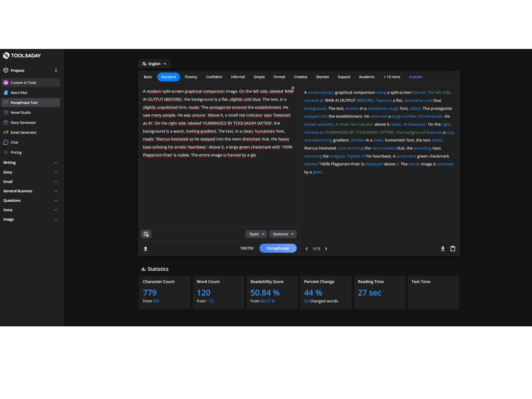Download the paraphrased result
The height and width of the screenshot is (399, 532).
(x=442, y=248)
